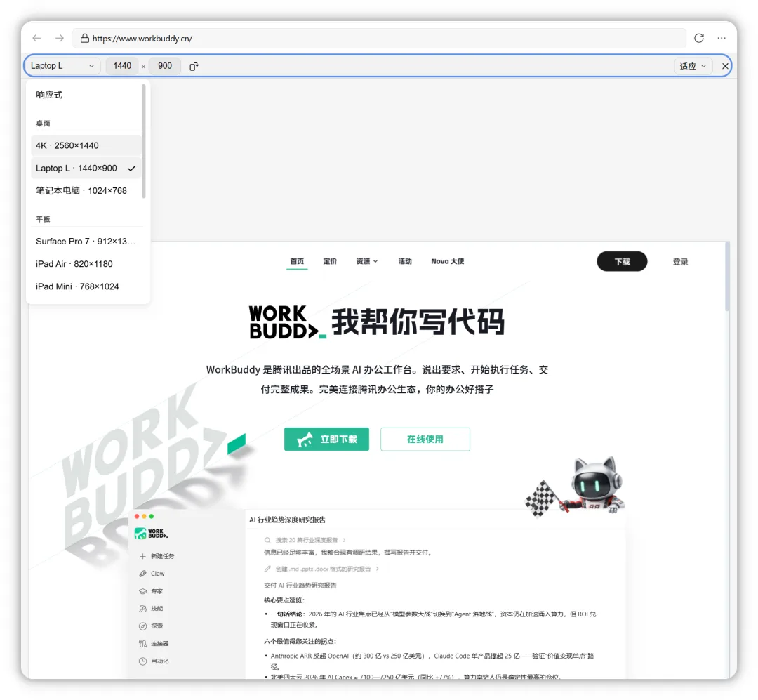This screenshot has height=700, width=758.
Task: Click the 交付 AI 行业趋势研究报告 line
Action: coord(300,586)
